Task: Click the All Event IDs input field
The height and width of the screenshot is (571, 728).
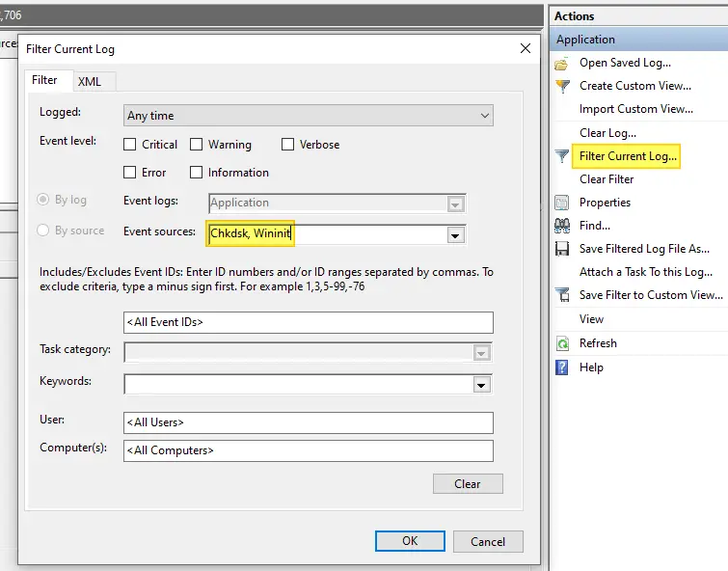Action: 309,322
